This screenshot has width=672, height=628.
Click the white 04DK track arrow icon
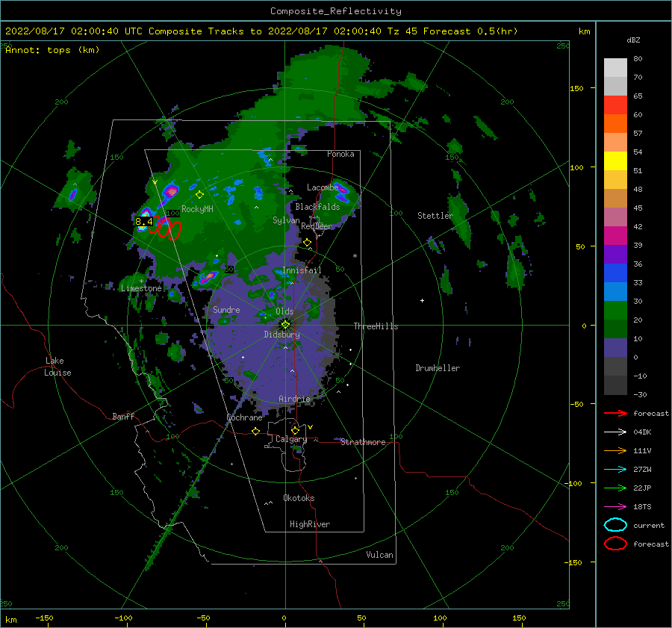[x=615, y=432]
